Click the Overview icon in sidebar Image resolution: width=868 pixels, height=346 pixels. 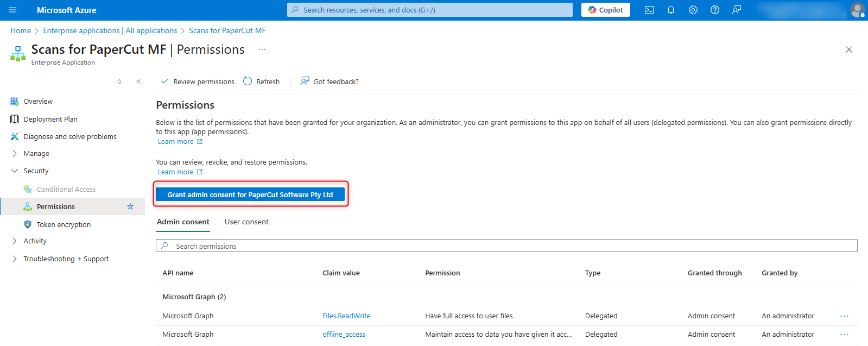tap(15, 102)
